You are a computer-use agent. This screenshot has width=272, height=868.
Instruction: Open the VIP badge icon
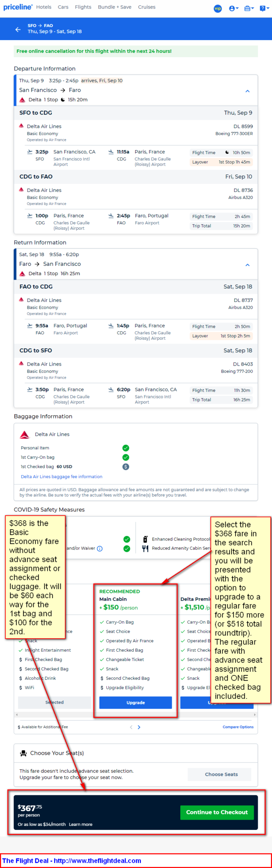(218, 8)
